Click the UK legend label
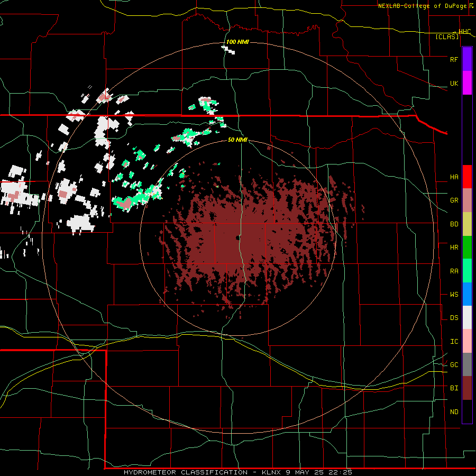 coord(454,83)
